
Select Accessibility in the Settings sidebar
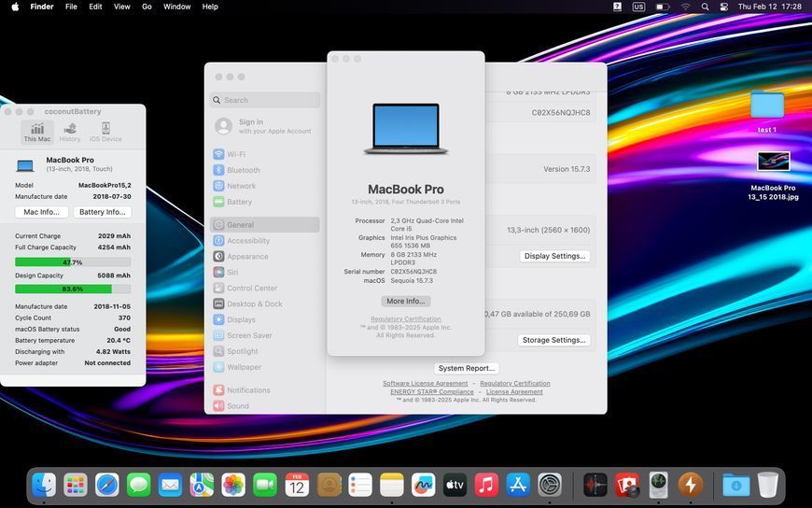[265, 241]
